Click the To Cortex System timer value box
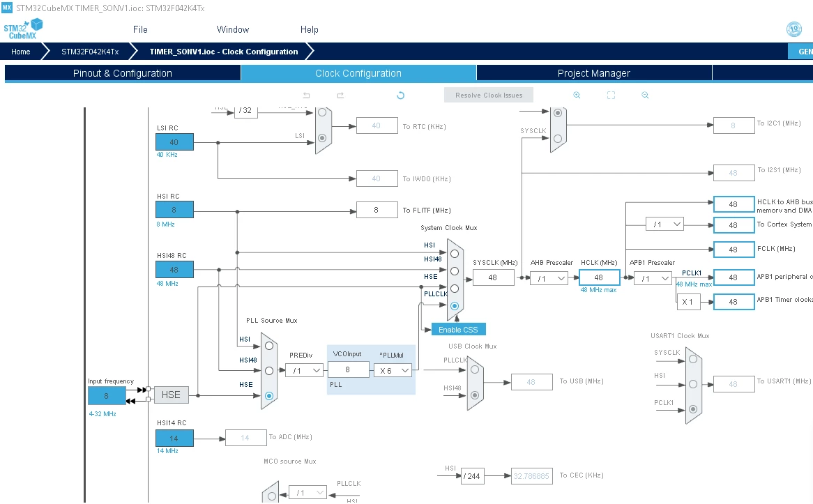 (734, 225)
